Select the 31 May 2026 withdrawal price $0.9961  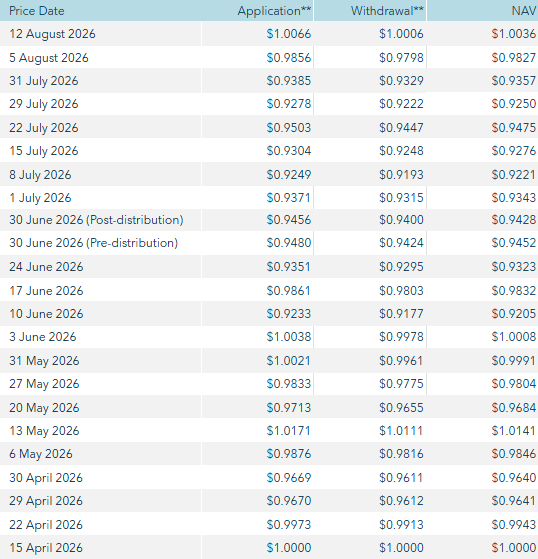coord(401,360)
